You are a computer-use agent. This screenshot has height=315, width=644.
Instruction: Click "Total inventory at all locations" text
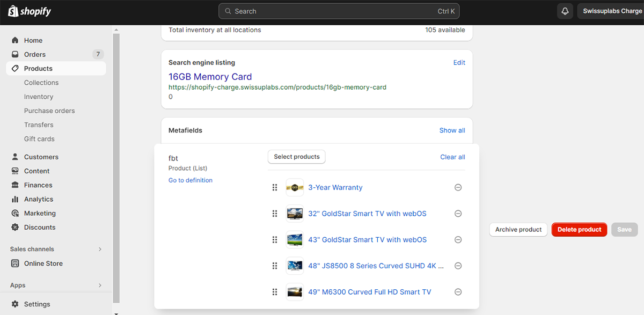pyautogui.click(x=215, y=30)
